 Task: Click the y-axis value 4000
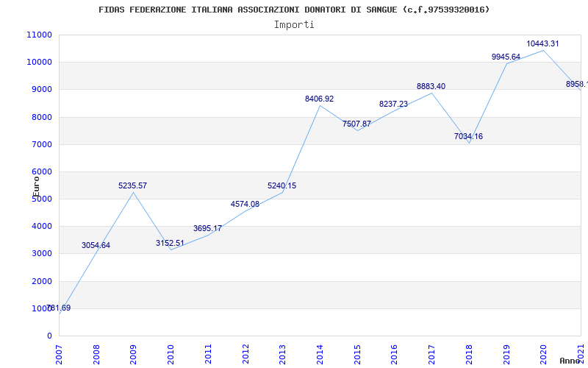click(x=42, y=227)
